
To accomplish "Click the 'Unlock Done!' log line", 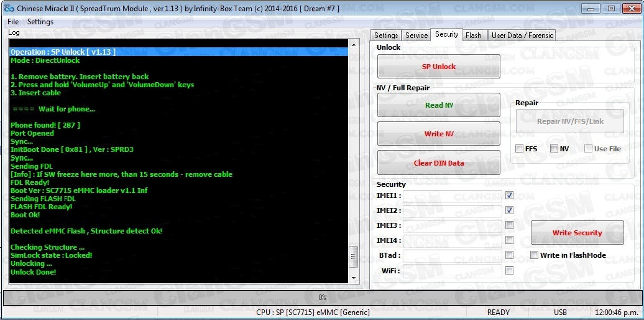I will pyautogui.click(x=34, y=272).
